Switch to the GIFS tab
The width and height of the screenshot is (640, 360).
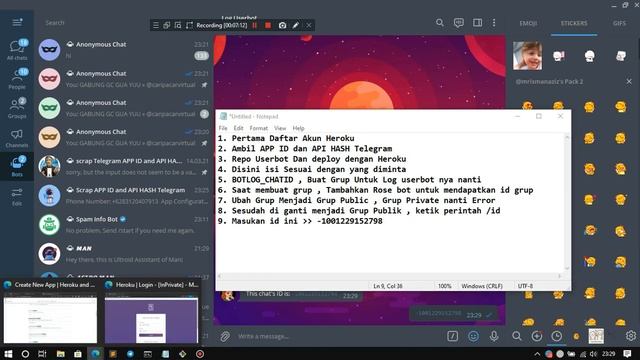tap(619, 23)
